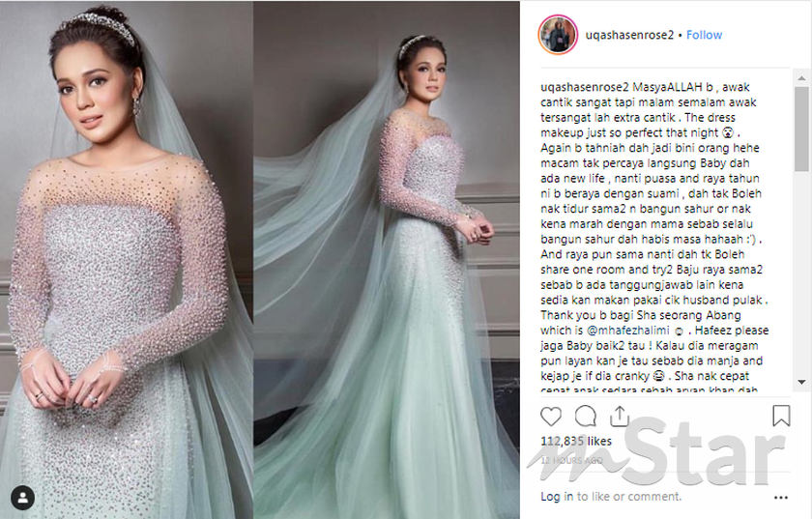Viewport: 812px width, 519px height.
Task: Click the left close-up bridal photo
Action: (x=127, y=259)
